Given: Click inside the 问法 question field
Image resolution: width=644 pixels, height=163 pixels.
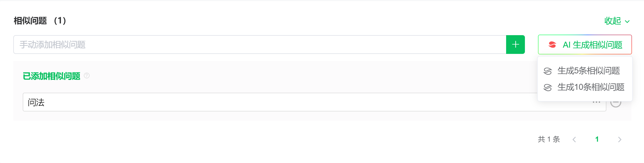Looking at the screenshot, I should point(157,102).
